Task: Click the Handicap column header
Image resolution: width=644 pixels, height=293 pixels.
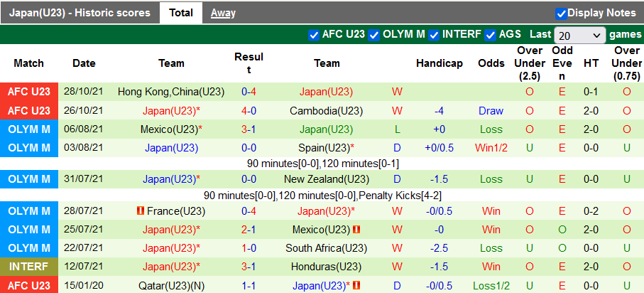Action: pyautogui.click(x=439, y=63)
